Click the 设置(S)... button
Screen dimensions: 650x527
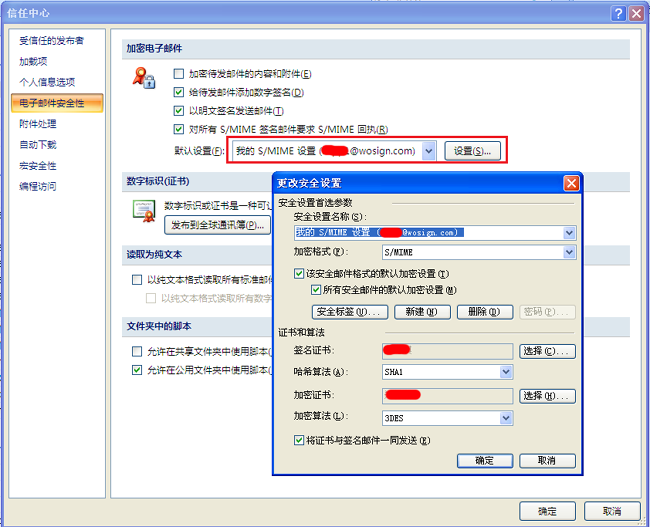[x=473, y=151]
